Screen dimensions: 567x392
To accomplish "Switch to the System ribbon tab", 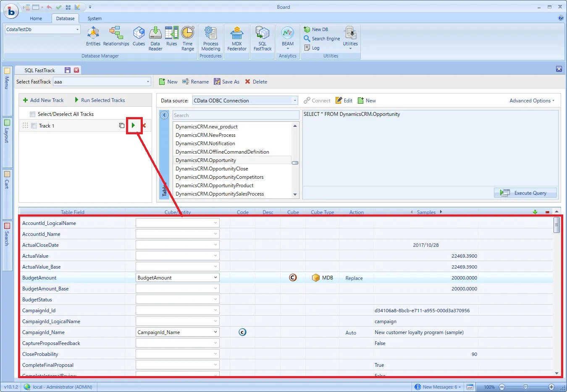I will click(x=94, y=18).
